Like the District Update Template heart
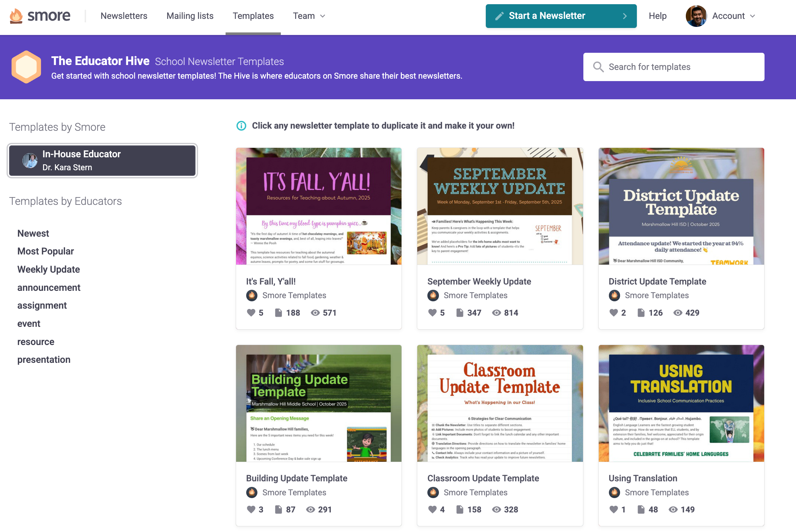 tap(613, 312)
